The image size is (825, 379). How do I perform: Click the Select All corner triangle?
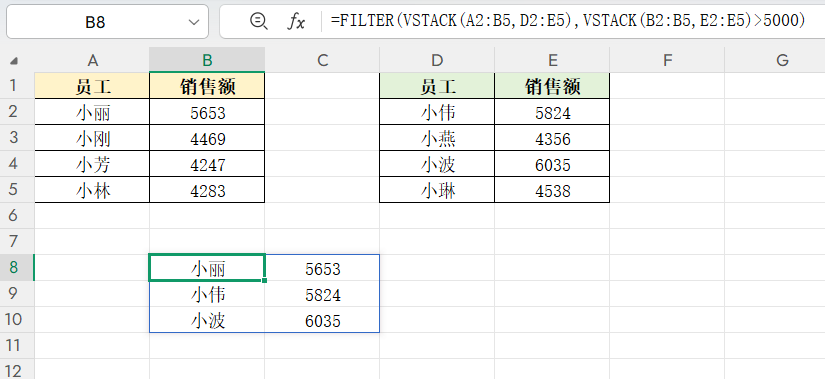tap(14, 61)
